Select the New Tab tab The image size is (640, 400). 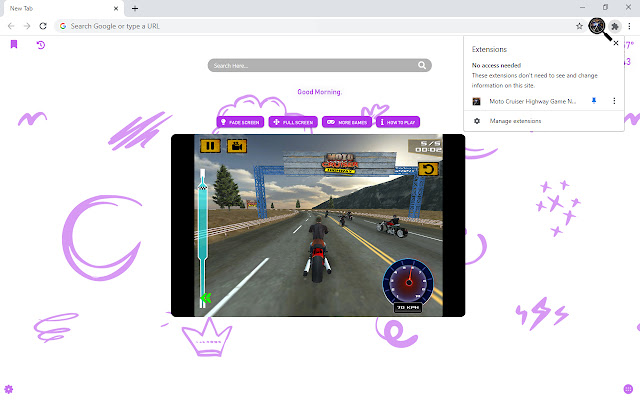click(x=63, y=9)
